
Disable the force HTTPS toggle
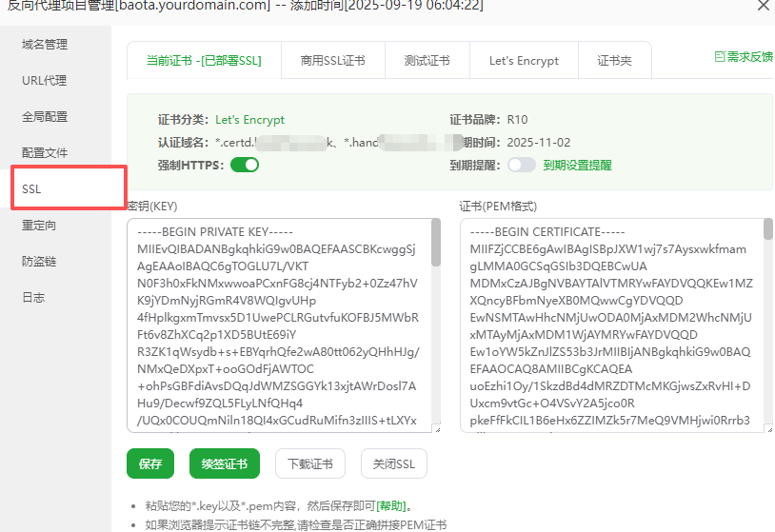tap(245, 165)
